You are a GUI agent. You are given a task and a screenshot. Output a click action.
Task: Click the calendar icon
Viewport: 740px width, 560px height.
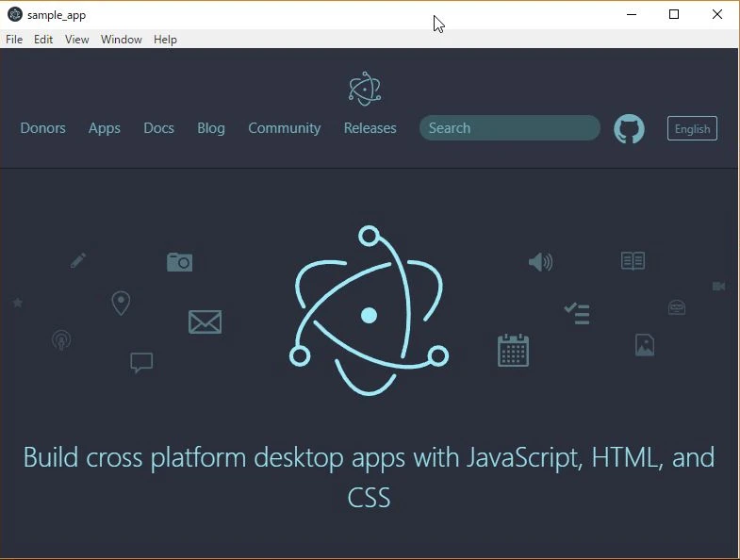(x=513, y=351)
